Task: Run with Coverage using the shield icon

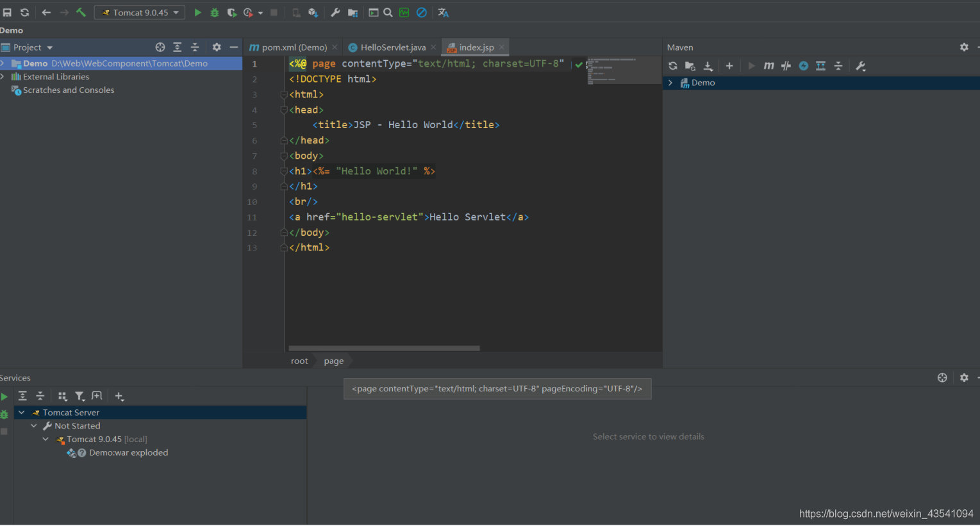Action: click(231, 12)
